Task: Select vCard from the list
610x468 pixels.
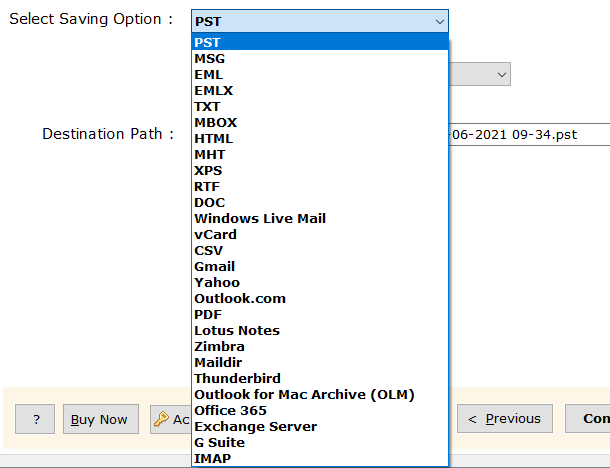Action: tap(320, 234)
